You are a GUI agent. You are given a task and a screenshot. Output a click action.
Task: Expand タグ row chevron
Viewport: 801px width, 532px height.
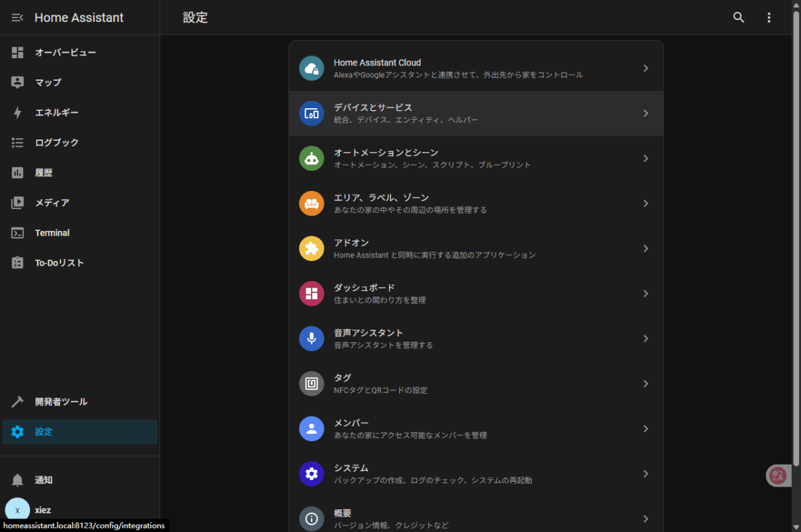click(645, 384)
